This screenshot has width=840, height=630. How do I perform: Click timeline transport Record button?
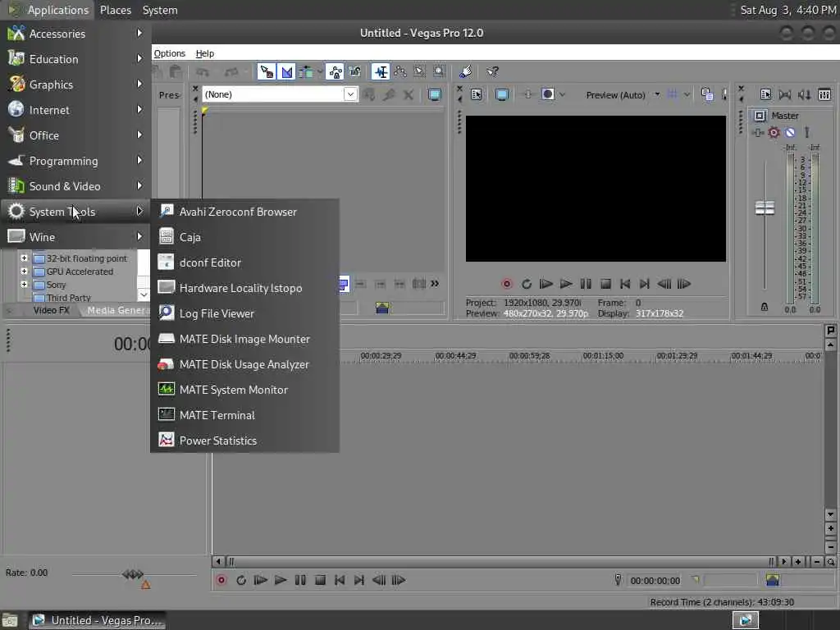tap(221, 580)
